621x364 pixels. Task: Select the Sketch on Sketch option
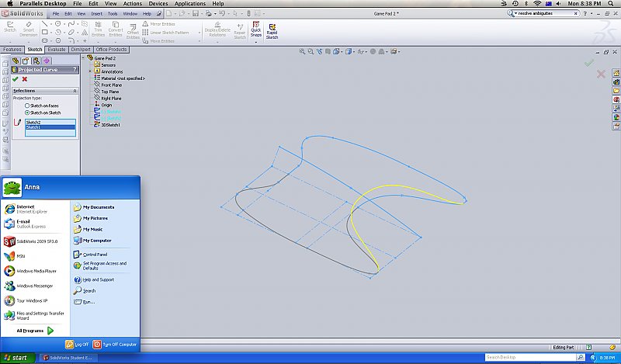click(28, 113)
